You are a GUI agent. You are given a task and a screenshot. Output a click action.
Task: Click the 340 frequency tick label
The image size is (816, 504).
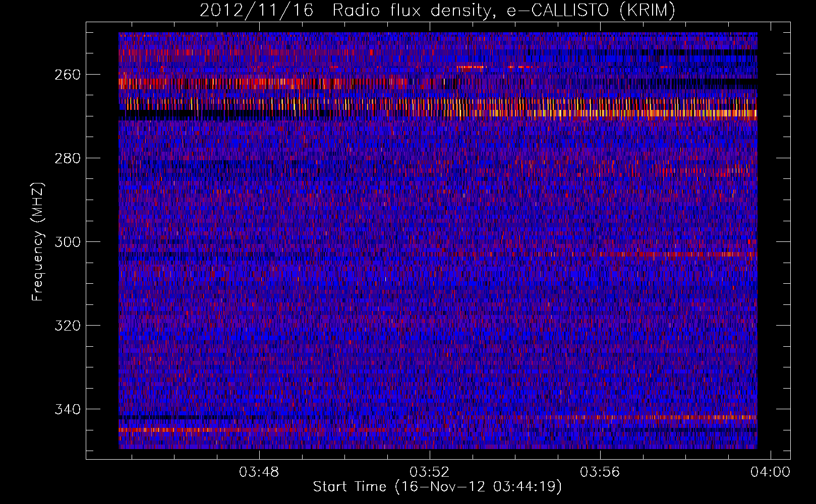67,409
